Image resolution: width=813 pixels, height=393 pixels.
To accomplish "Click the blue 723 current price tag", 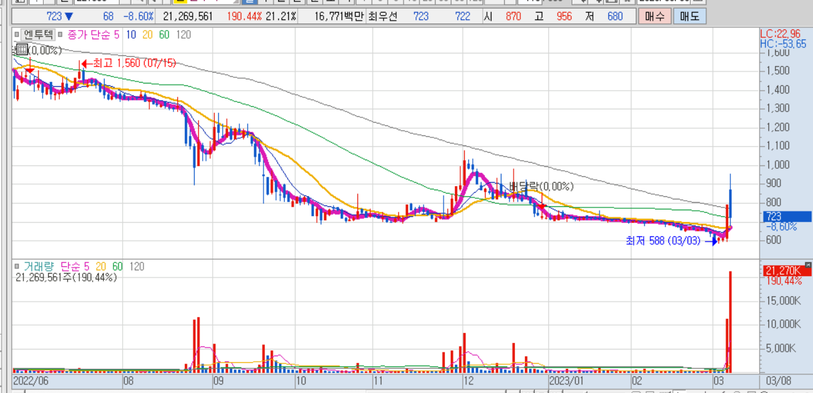I will coord(787,217).
